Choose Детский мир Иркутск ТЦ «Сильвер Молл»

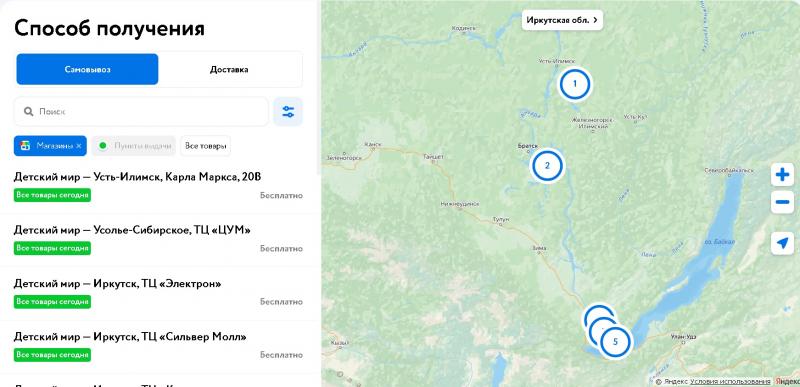159,345
